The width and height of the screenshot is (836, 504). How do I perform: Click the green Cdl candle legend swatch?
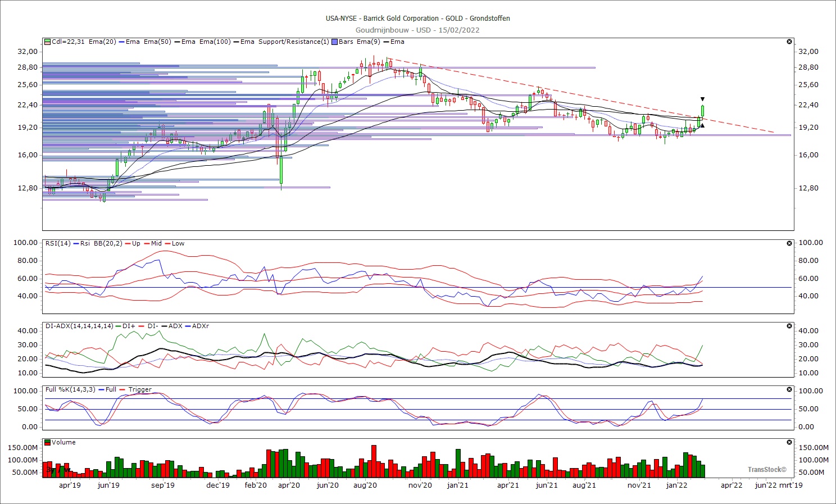(x=48, y=42)
